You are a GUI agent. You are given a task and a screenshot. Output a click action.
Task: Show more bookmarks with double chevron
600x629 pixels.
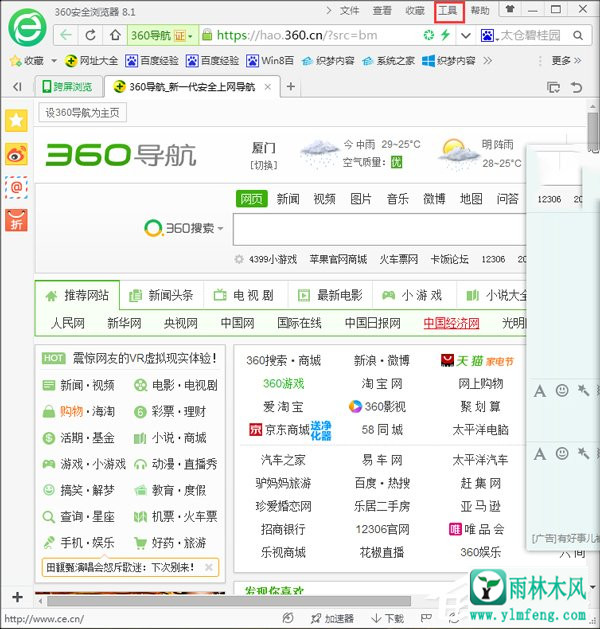(x=488, y=61)
